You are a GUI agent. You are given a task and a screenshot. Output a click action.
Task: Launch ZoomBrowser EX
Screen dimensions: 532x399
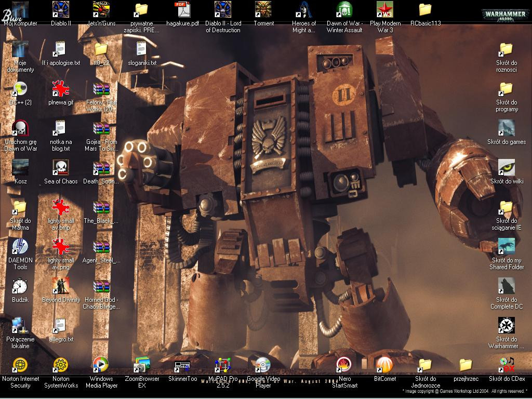pyautogui.click(x=142, y=365)
